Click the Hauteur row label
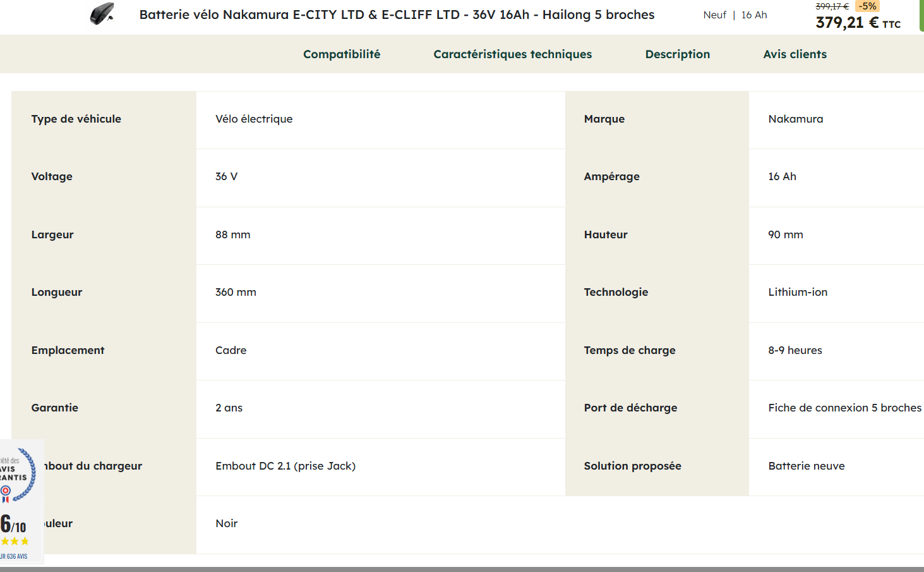Viewport: 924px width, 572px height. pos(606,234)
